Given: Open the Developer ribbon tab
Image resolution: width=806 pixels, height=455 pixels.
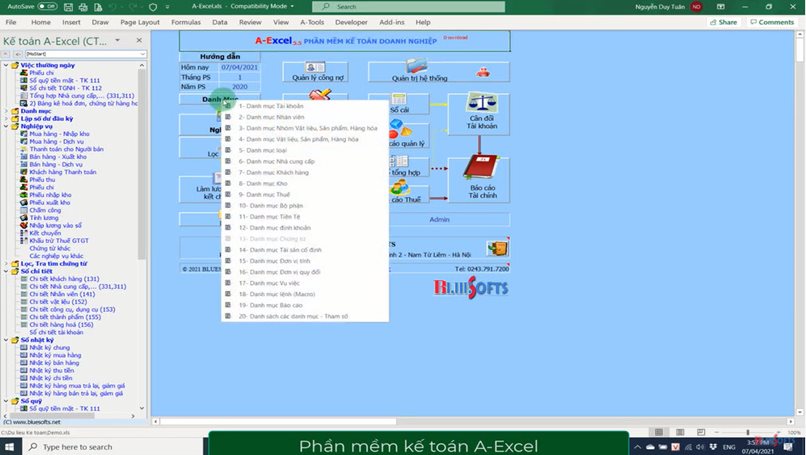Looking at the screenshot, I should [x=351, y=22].
